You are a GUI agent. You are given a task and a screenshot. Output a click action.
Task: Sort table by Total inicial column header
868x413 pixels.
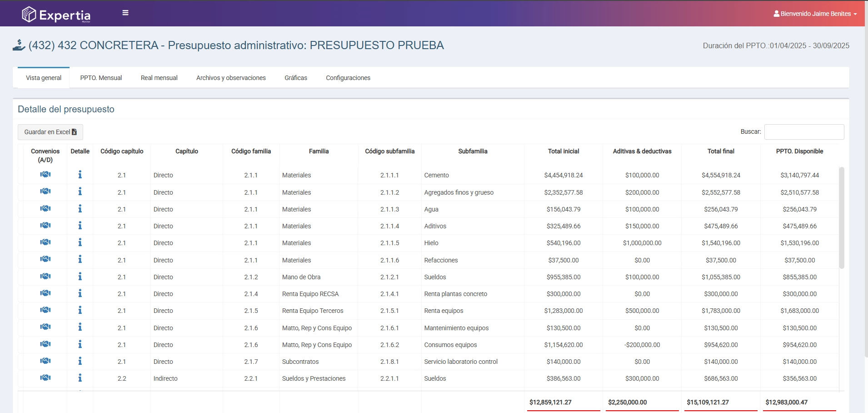pos(564,151)
